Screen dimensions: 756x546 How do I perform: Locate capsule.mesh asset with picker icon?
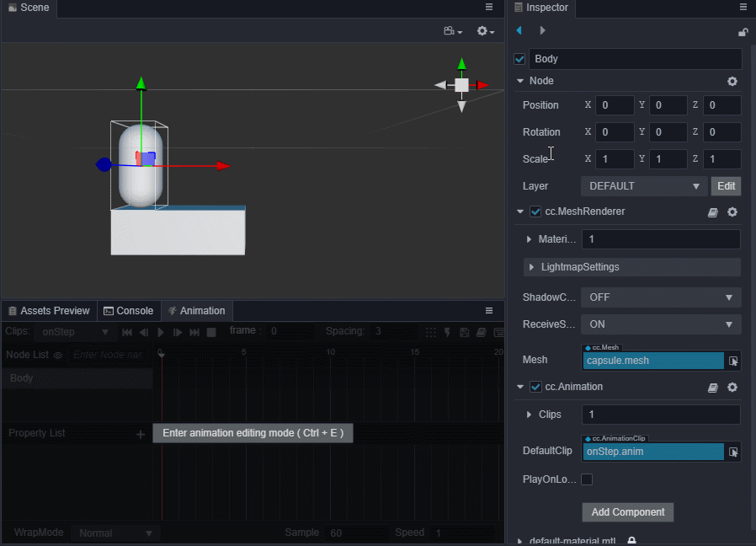point(733,361)
